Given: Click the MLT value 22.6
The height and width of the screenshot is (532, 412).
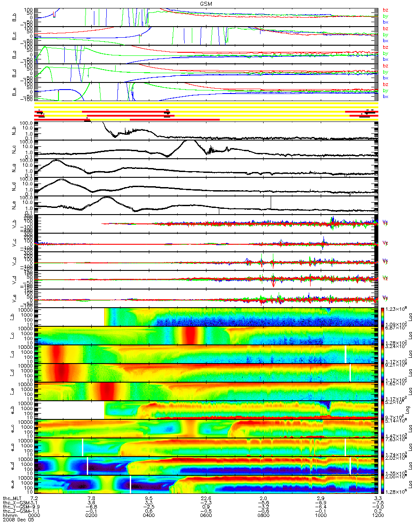Looking at the screenshot, I should [206, 499].
